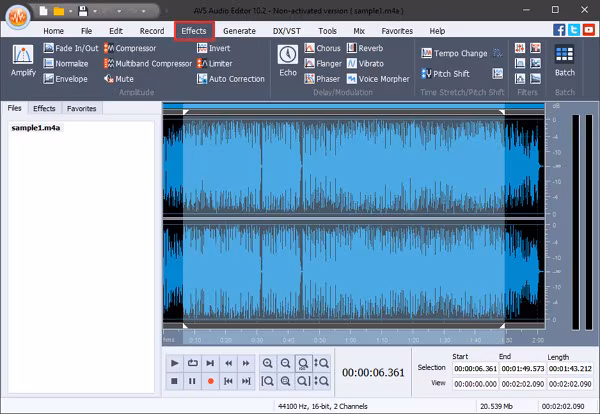Click middle-left icon in Filters group
Image resolution: width=600 pixels, height=414 pixels.
tap(520, 63)
